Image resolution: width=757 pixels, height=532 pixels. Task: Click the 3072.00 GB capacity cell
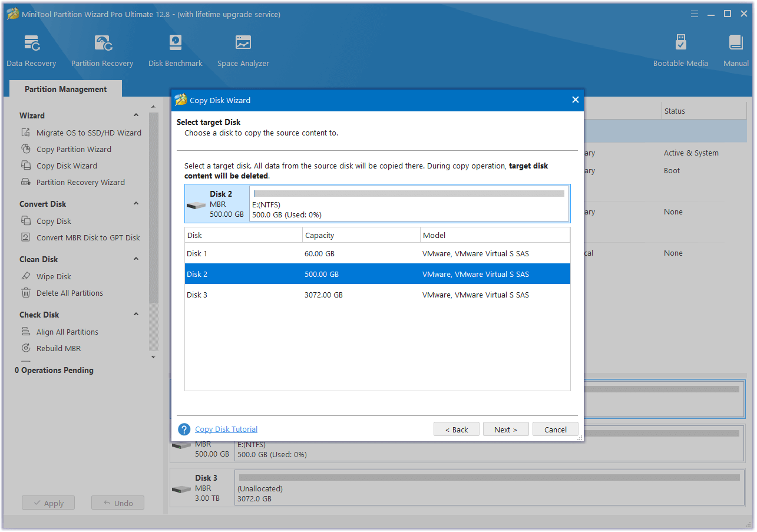tap(323, 295)
